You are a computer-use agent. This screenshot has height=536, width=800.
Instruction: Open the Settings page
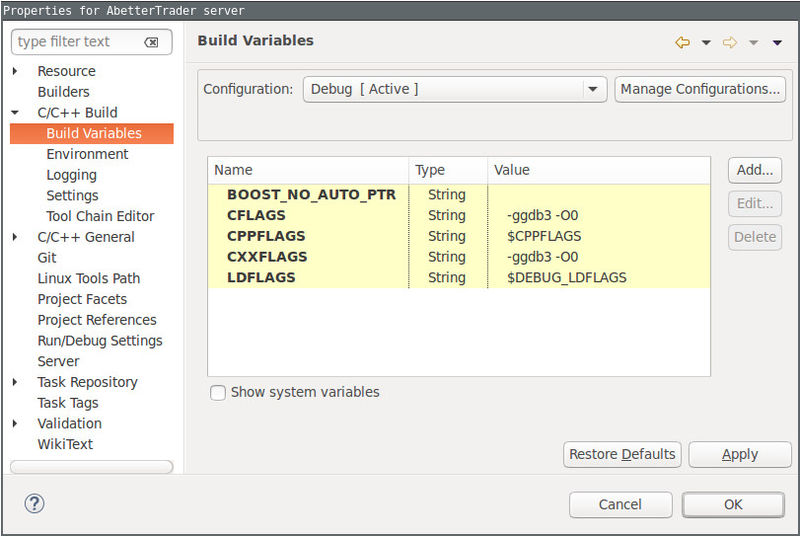coord(72,195)
